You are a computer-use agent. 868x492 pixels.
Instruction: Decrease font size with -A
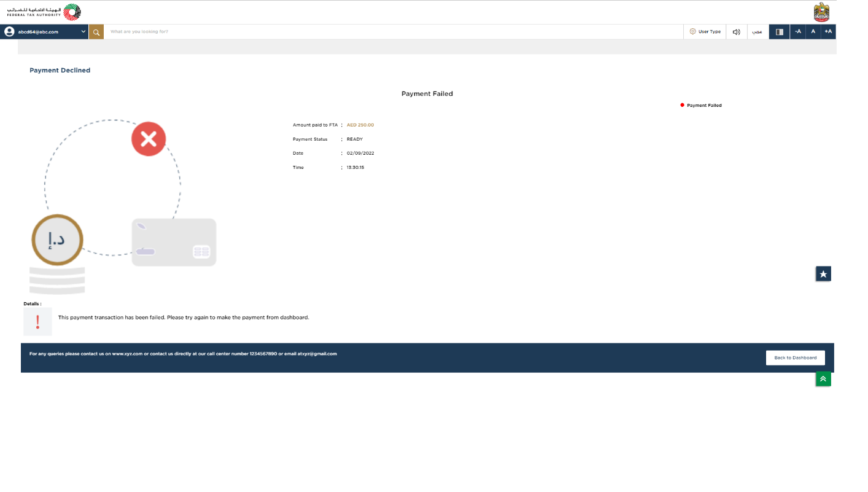click(x=798, y=31)
